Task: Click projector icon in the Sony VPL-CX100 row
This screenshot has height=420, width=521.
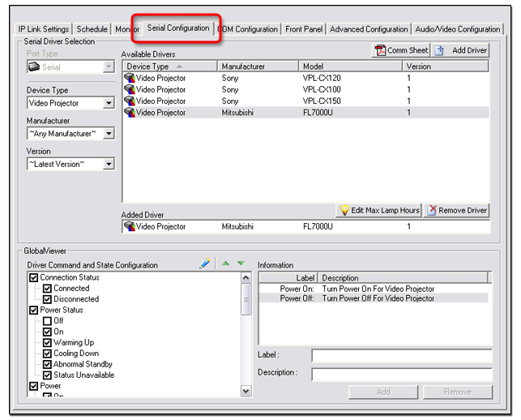Action: pyautogui.click(x=130, y=89)
